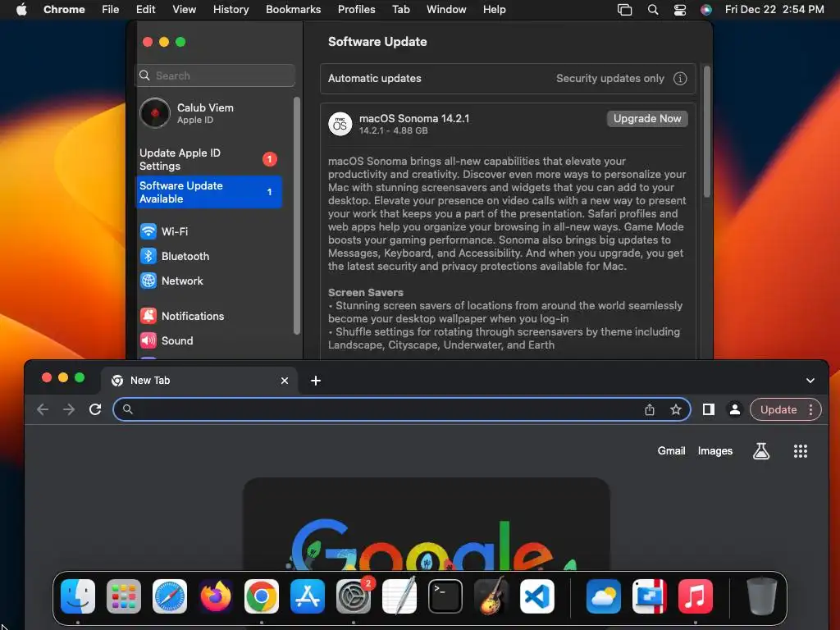This screenshot has width=840, height=630.
Task: Click the info icon beside Security updates only
Action: (680, 78)
